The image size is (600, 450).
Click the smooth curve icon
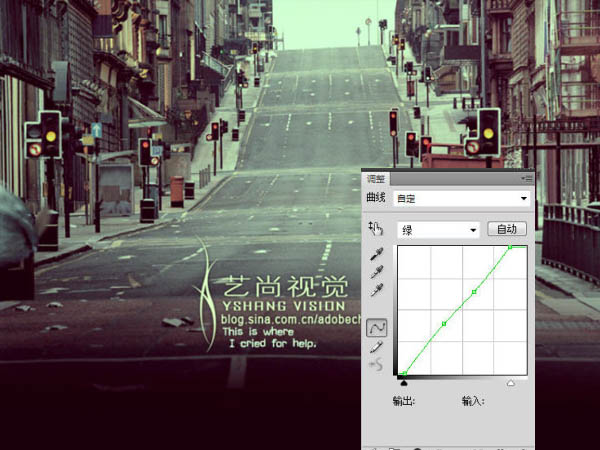376,365
